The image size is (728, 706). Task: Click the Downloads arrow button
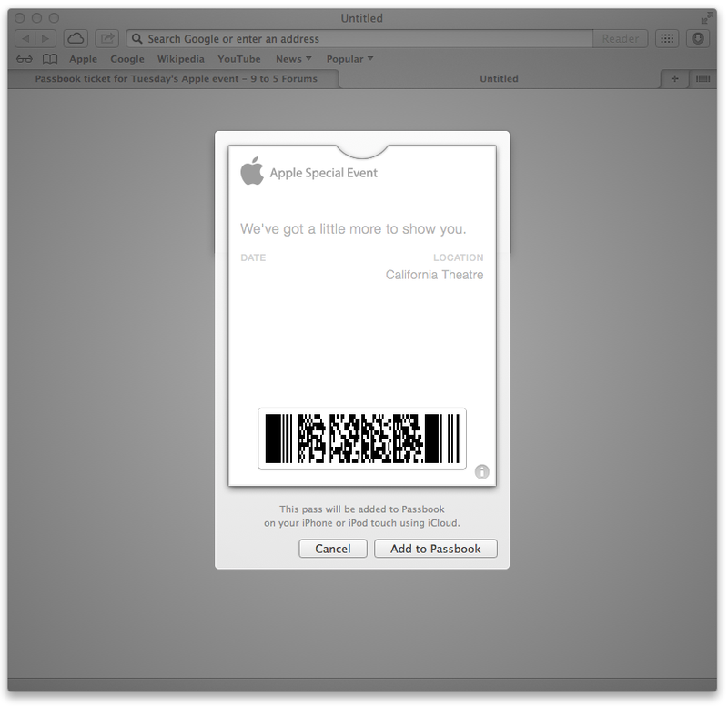coord(698,38)
